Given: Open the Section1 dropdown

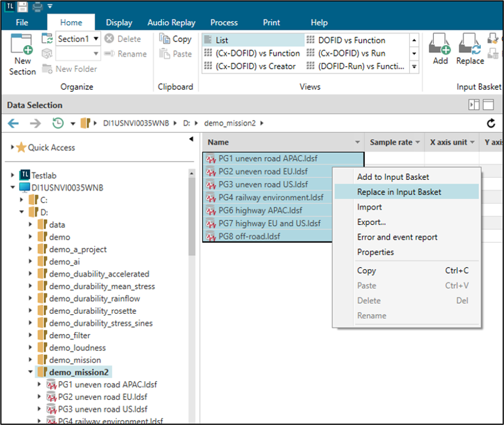Looking at the screenshot, I should (96, 39).
